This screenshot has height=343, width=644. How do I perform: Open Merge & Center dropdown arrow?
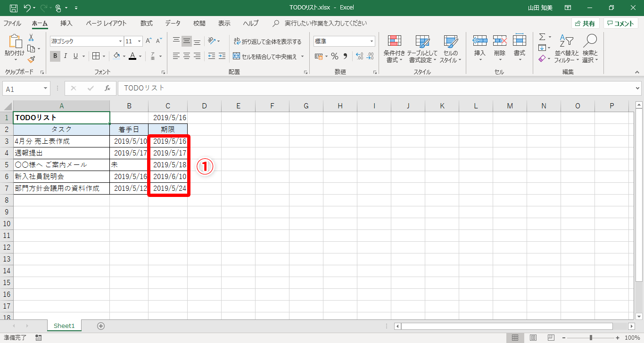tap(302, 57)
